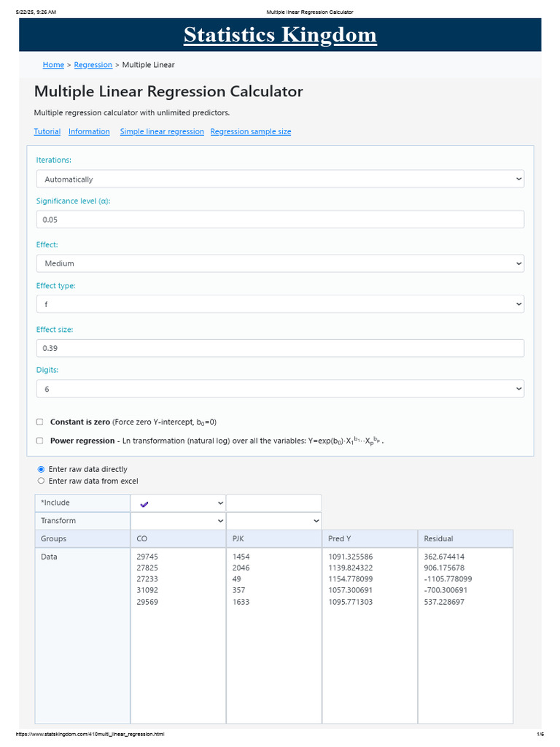
Task: Click residual value -1105.778099
Action: (x=448, y=579)
